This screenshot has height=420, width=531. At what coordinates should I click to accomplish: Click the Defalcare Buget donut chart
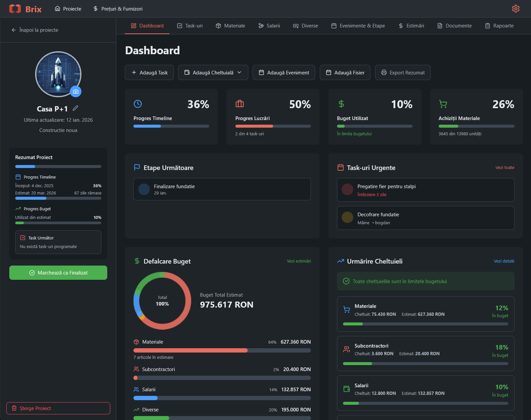tap(162, 301)
